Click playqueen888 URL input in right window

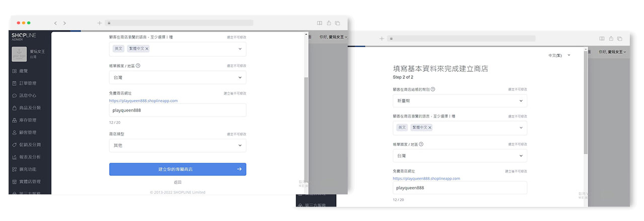pyautogui.click(x=460, y=188)
